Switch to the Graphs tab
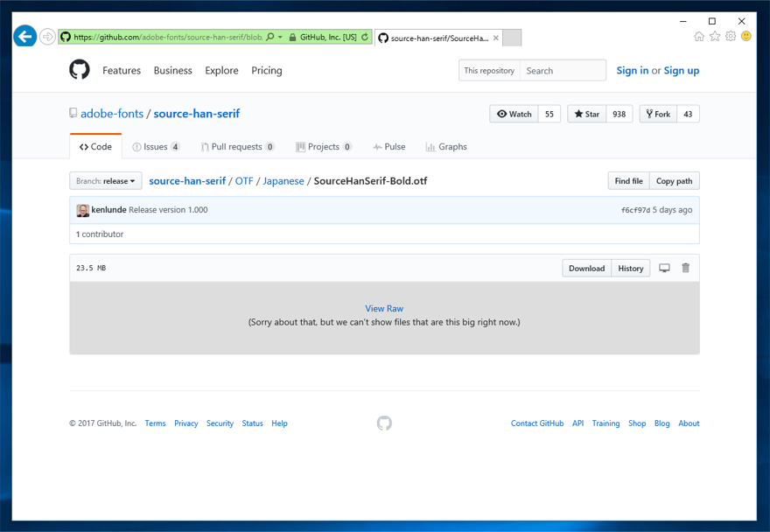Screen dimensions: 770x532 [x=446, y=146]
